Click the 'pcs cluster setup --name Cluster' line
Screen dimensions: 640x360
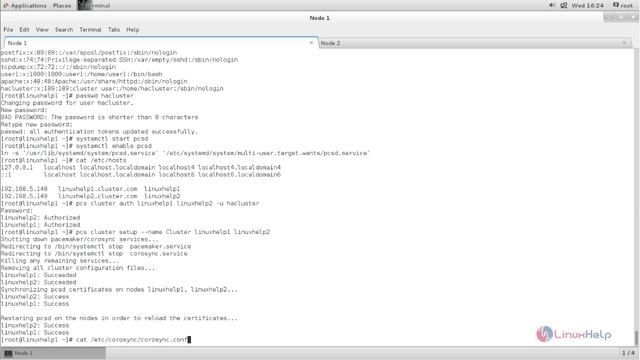[135, 232]
